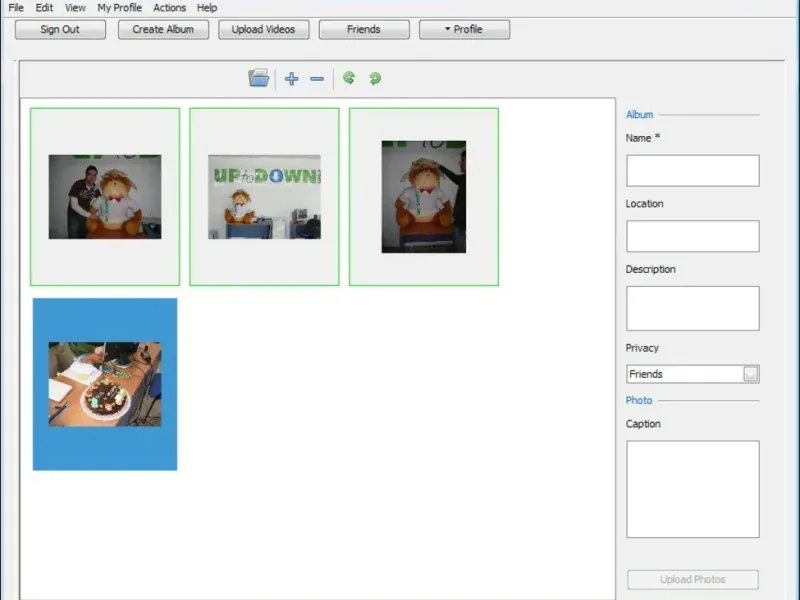This screenshot has height=600, width=800.
Task: Open the Help menu
Action: (x=207, y=8)
